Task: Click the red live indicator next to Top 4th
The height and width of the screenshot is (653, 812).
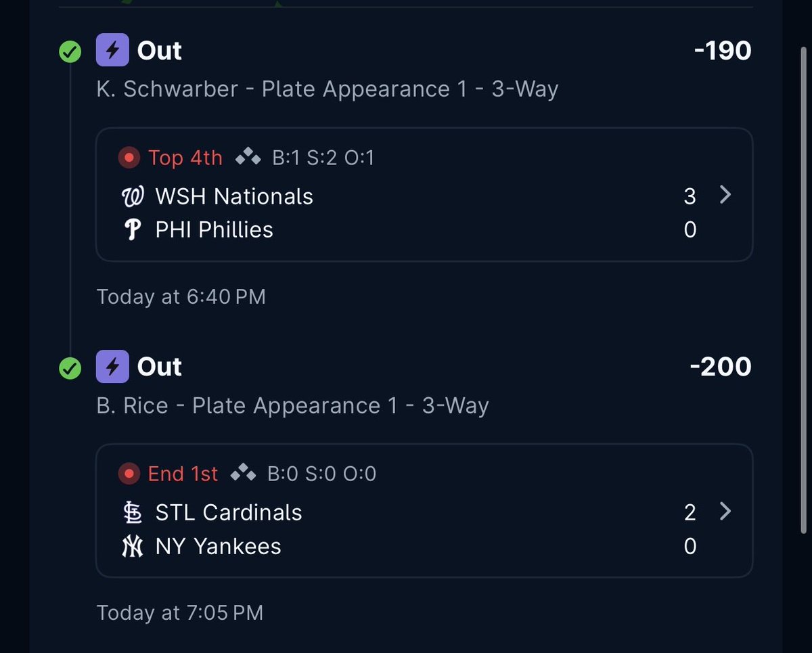Action: [x=129, y=158]
